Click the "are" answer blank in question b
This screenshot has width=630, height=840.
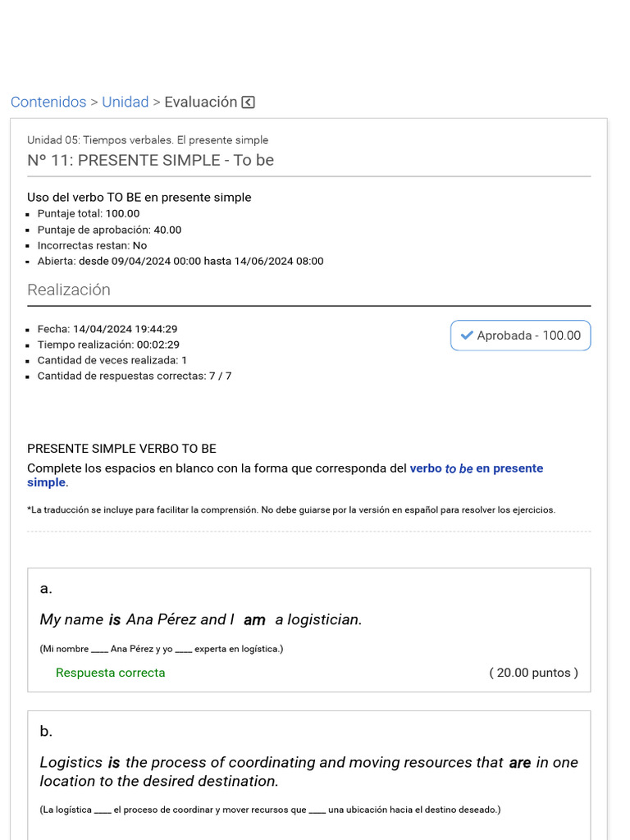point(519,763)
